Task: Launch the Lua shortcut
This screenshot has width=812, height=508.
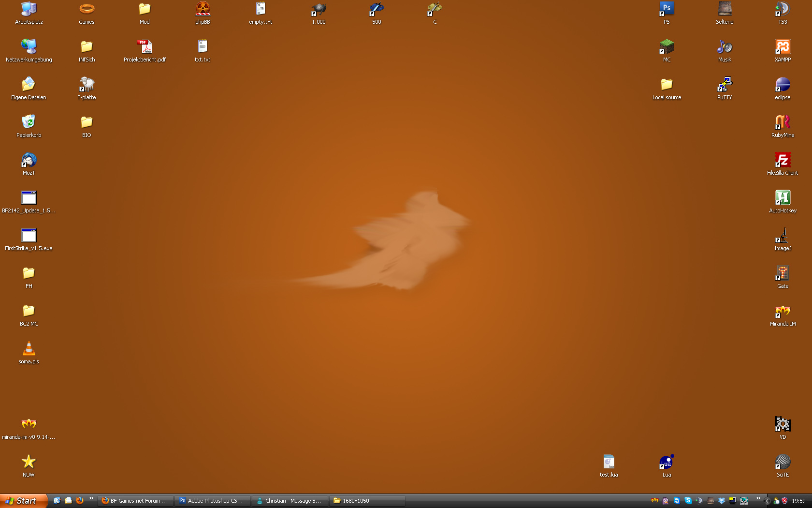Action: coord(667,465)
